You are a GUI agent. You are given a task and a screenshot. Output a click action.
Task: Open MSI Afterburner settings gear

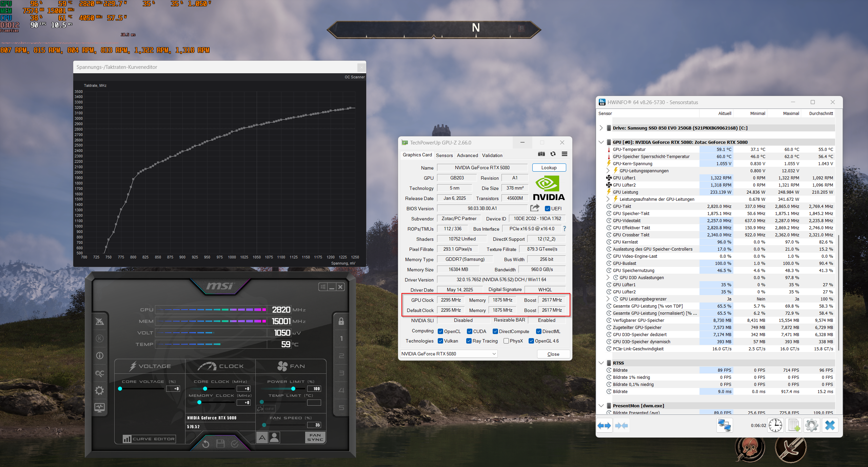click(99, 390)
